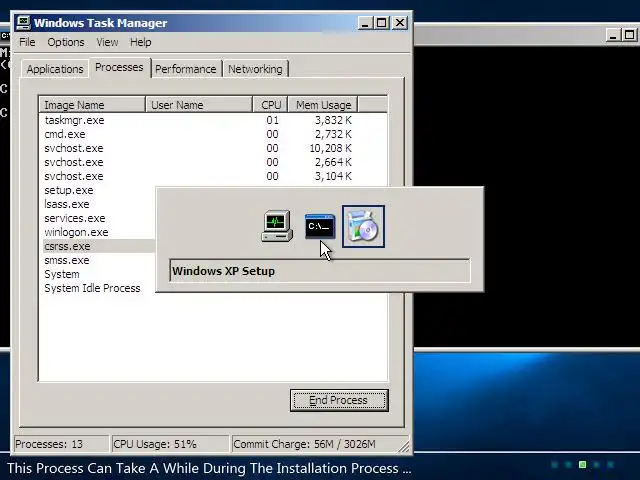Click the Processes: 13 status bar entry
The height and width of the screenshot is (480, 640).
tap(61, 444)
